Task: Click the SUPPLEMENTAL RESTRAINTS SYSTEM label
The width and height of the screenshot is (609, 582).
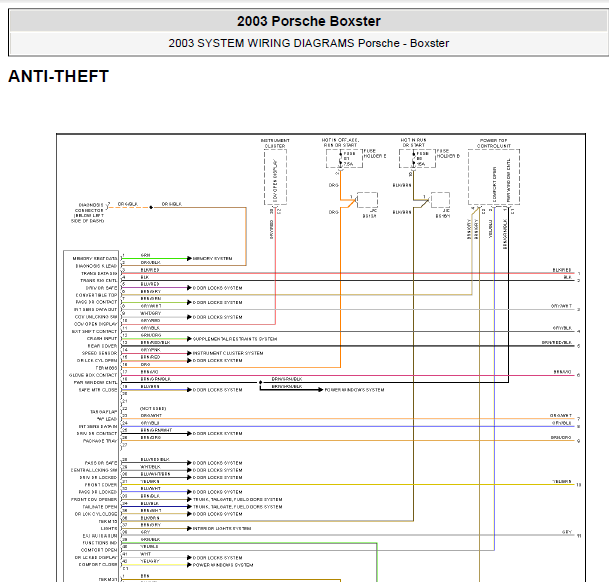Action: click(x=235, y=339)
